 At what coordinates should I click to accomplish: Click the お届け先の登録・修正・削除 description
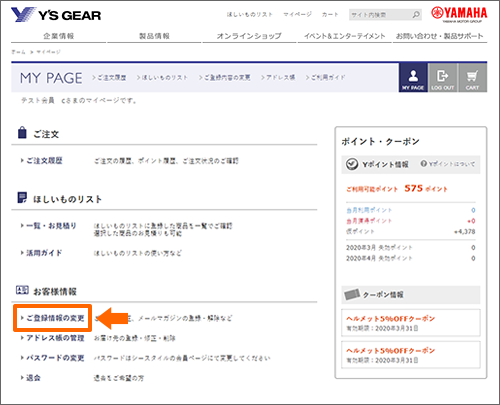[x=135, y=338]
